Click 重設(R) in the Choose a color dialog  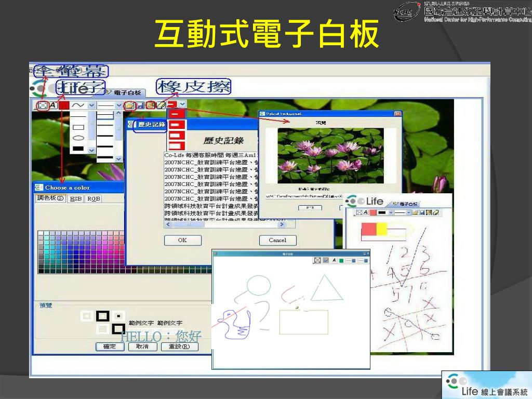[179, 347]
